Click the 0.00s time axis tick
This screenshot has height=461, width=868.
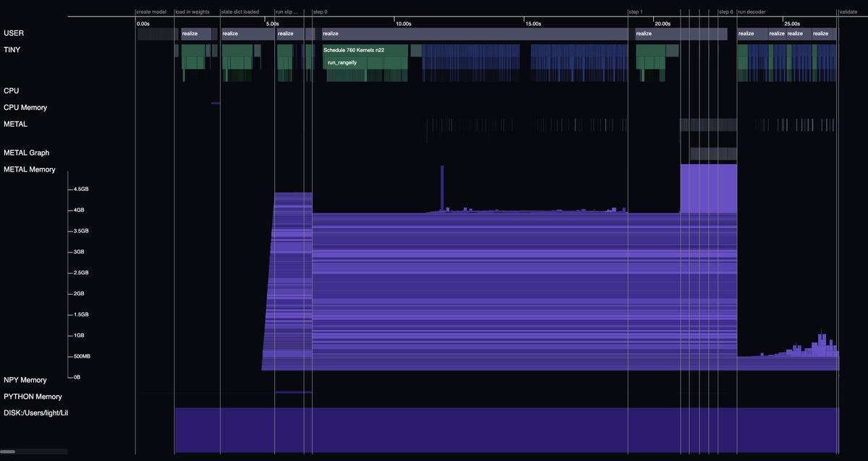[143, 24]
